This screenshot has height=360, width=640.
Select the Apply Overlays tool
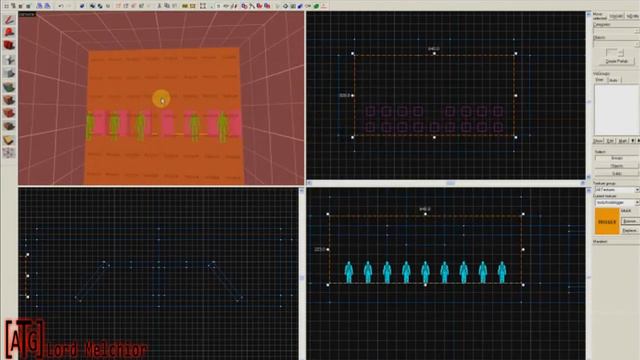coord(9,127)
